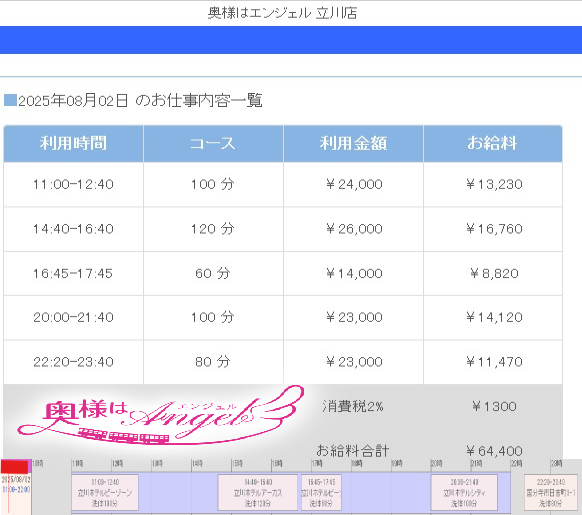582x515 pixels.
Task: Click the お給料合計 total amount ¥64,400
Action: (494, 451)
